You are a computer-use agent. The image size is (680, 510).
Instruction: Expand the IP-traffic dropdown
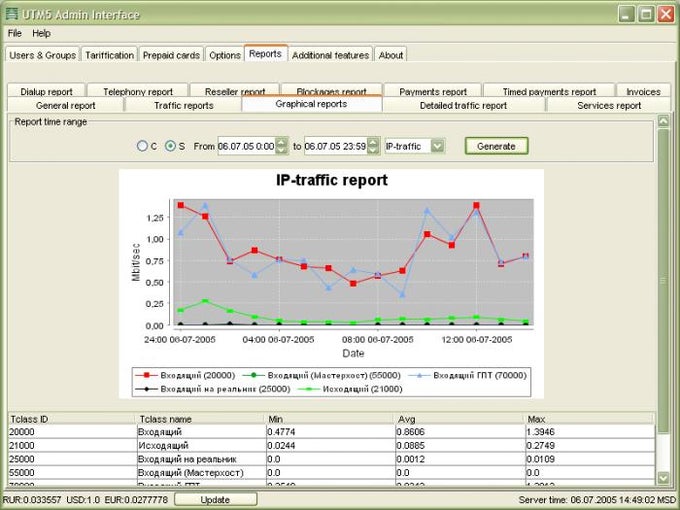(438, 146)
